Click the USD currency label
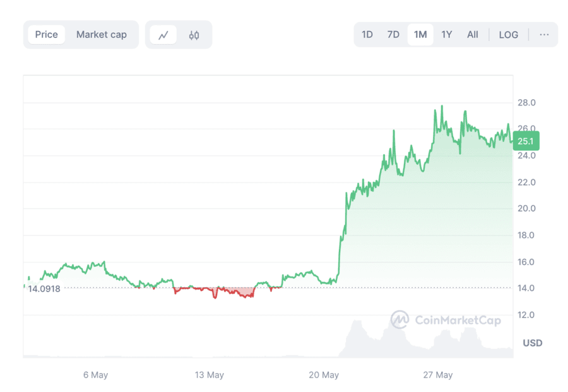The image size is (568, 392). point(532,343)
